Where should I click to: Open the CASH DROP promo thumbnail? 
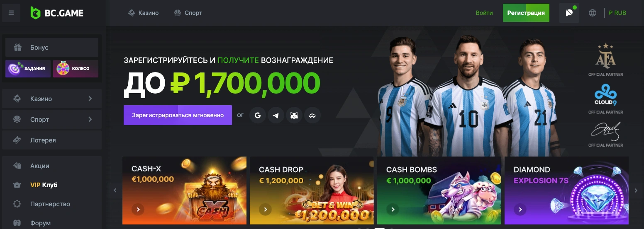pos(312,190)
